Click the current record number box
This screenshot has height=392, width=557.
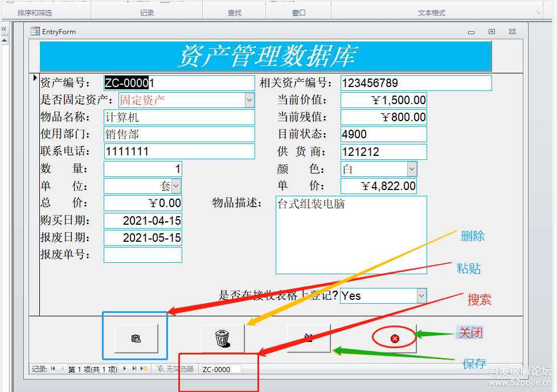(93, 369)
